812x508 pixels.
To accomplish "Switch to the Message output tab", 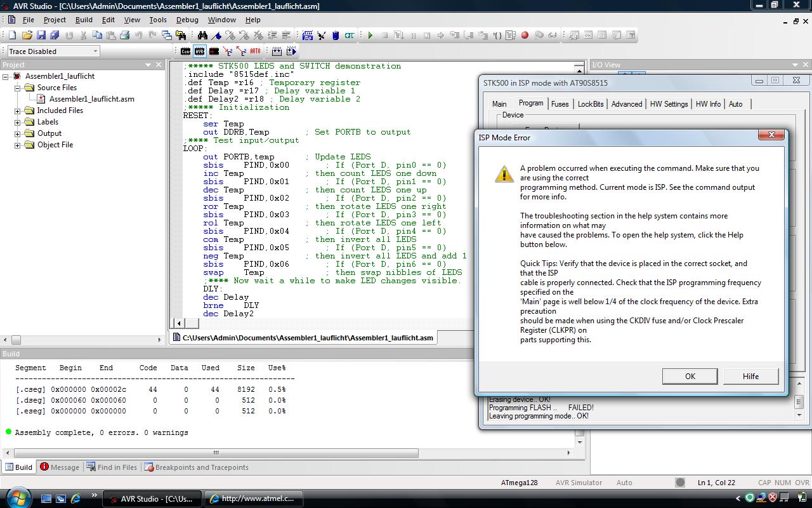I will click(59, 467).
